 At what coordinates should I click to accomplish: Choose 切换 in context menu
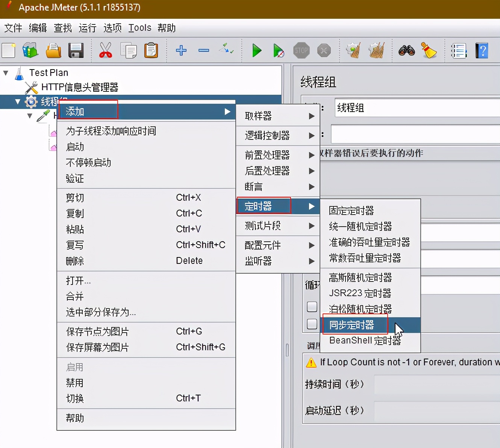coord(146,398)
